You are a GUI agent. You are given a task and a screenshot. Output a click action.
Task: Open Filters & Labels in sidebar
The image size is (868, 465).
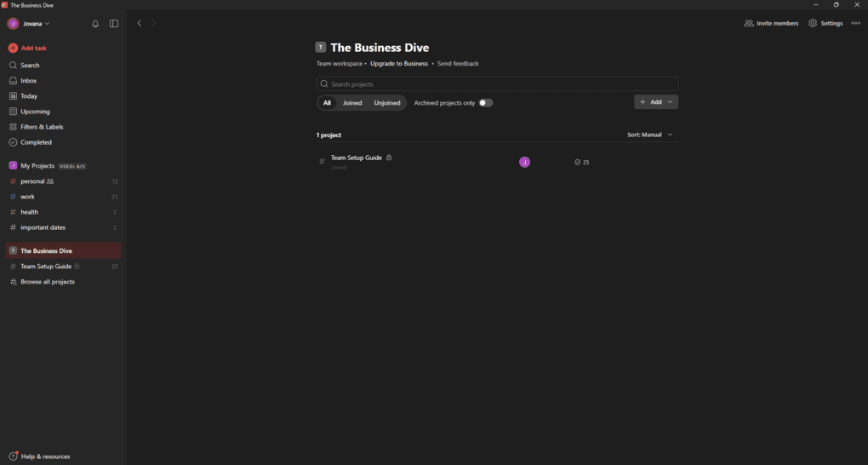(42, 127)
